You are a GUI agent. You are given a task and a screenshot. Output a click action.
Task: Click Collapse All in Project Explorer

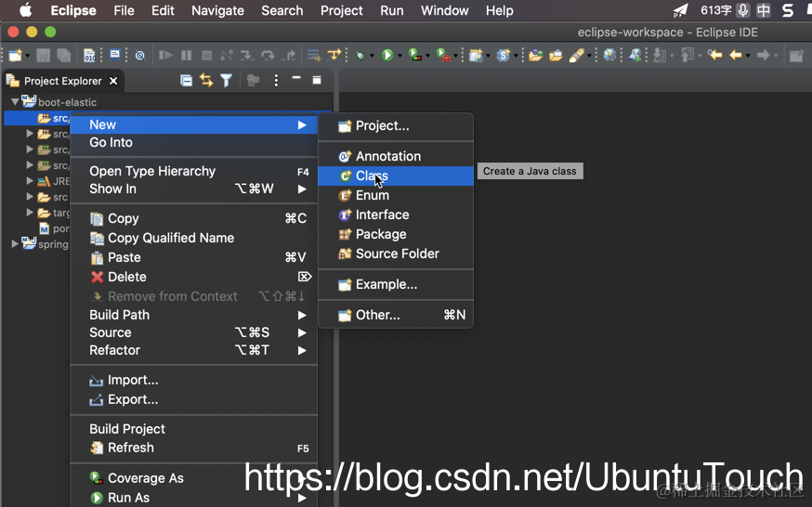point(186,80)
